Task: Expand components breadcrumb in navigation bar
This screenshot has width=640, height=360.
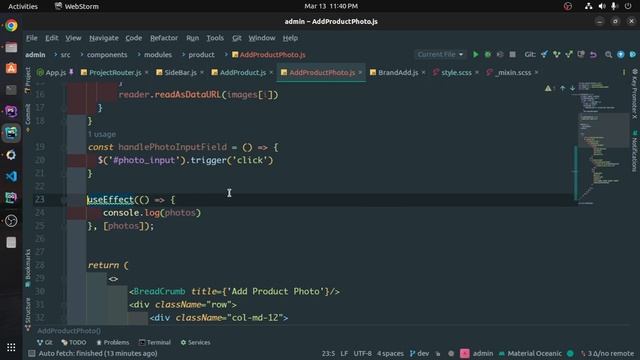Action: click(x=107, y=55)
